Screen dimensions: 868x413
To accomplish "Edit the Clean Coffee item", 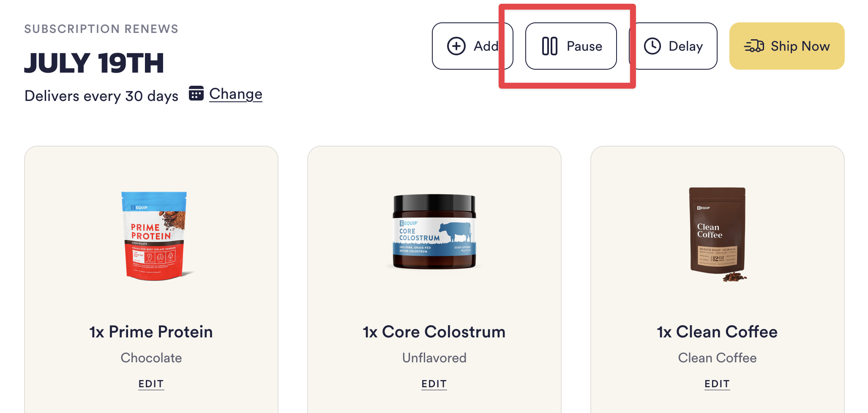I will click(717, 384).
